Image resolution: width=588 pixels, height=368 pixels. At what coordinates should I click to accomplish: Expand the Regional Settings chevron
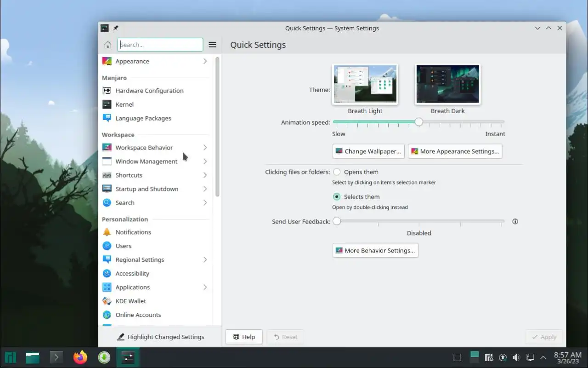(205, 260)
